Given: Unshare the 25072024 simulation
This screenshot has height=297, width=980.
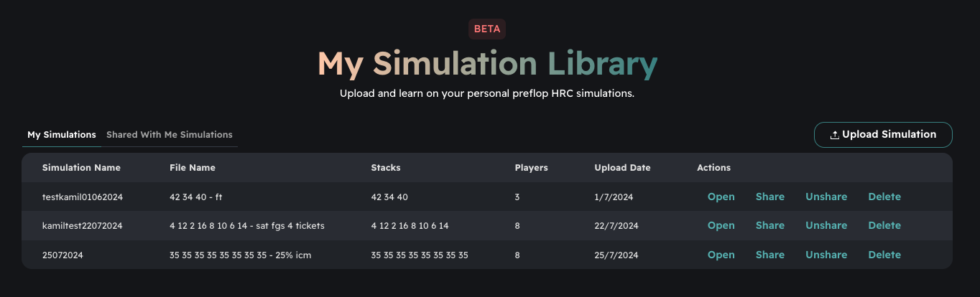Looking at the screenshot, I should coord(826,255).
